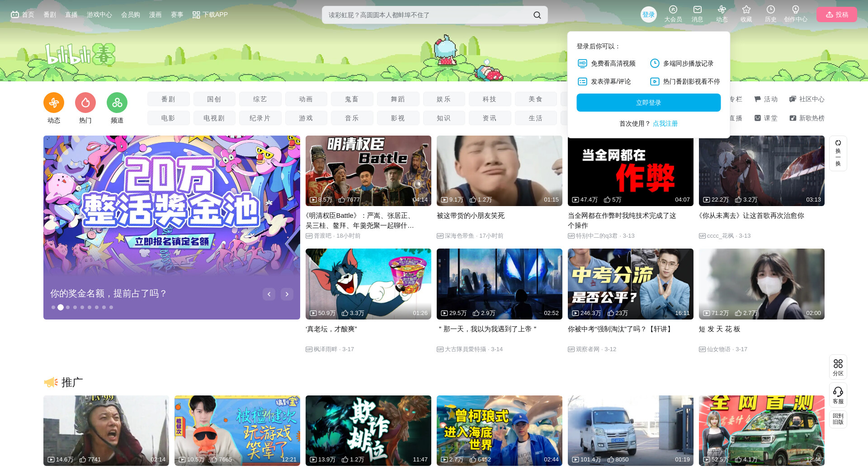Select the 鬼畜 category button
This screenshot has width=868, height=470.
point(352,99)
